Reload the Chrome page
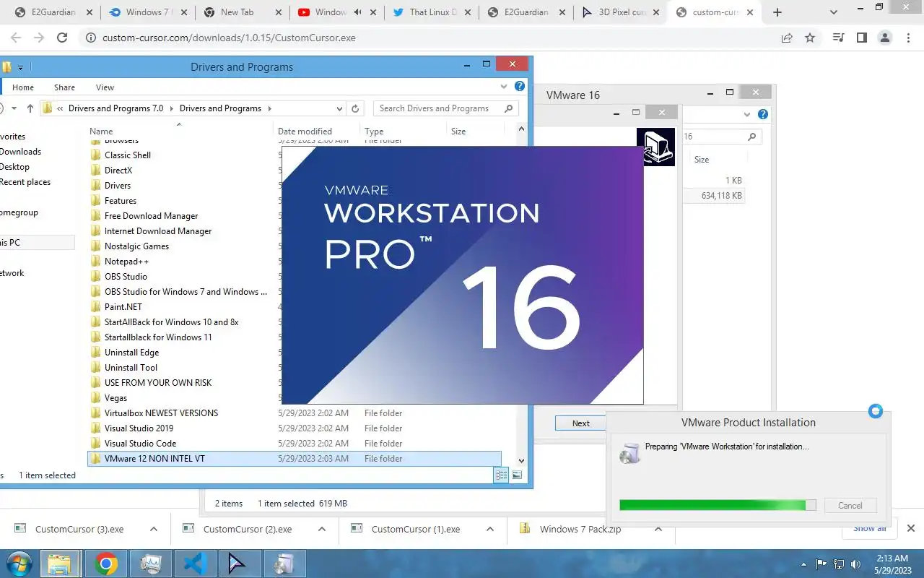Screen dimensions: 924x578 (x=62, y=38)
